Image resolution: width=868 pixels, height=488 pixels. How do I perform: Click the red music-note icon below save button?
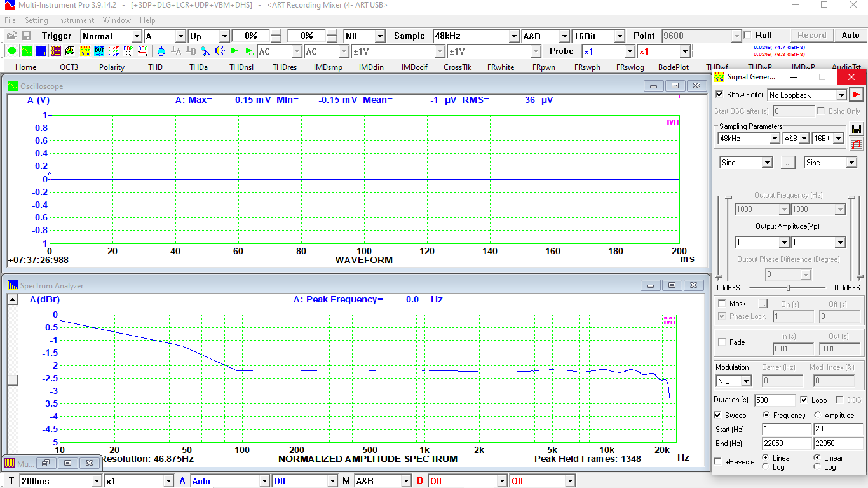point(857,144)
